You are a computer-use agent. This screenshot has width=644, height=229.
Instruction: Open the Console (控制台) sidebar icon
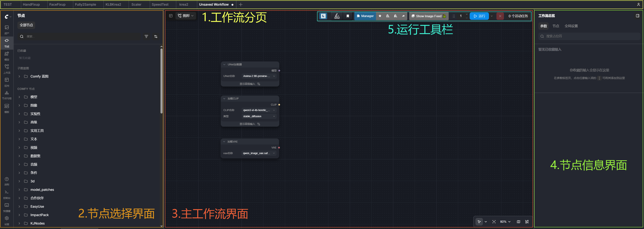tap(7, 194)
